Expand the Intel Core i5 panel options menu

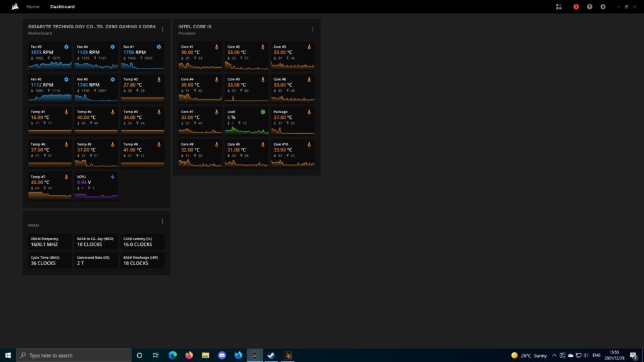click(x=313, y=29)
